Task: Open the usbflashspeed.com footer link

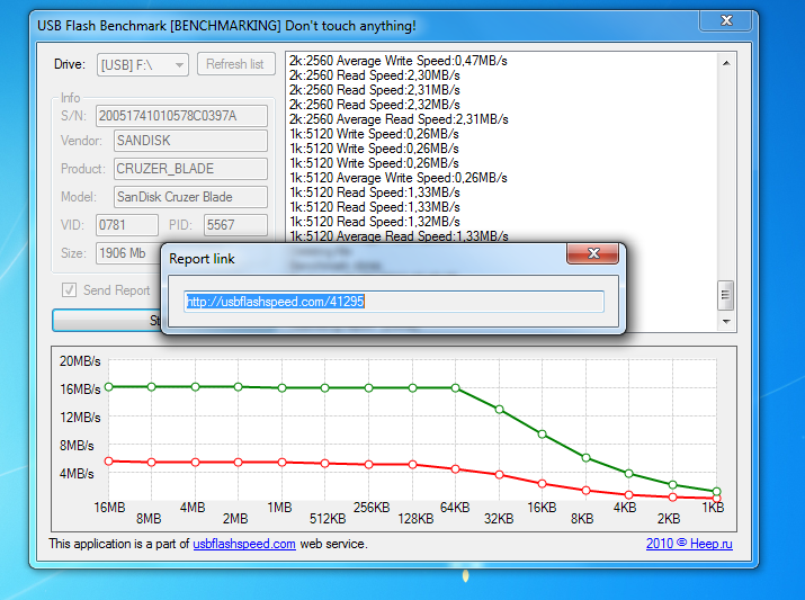Action: pyautogui.click(x=244, y=544)
